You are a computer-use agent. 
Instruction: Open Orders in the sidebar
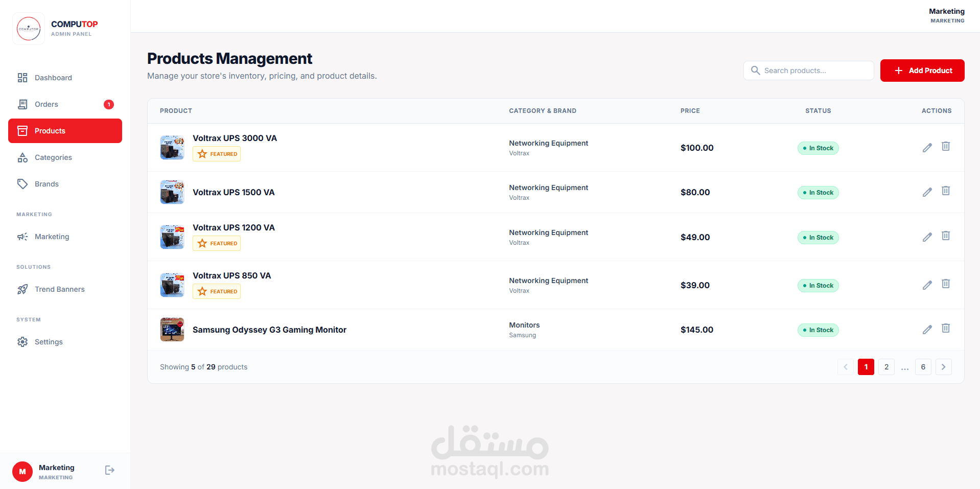(x=65, y=104)
